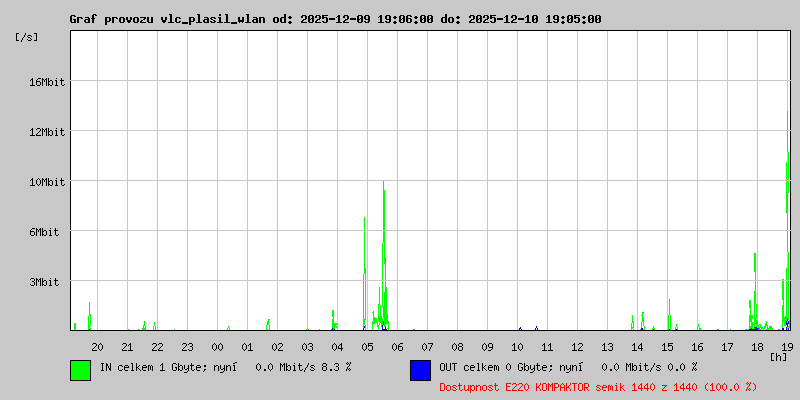This screenshot has width=800, height=400.
Task: Click the green IN legend color swatch
Action: [81, 370]
